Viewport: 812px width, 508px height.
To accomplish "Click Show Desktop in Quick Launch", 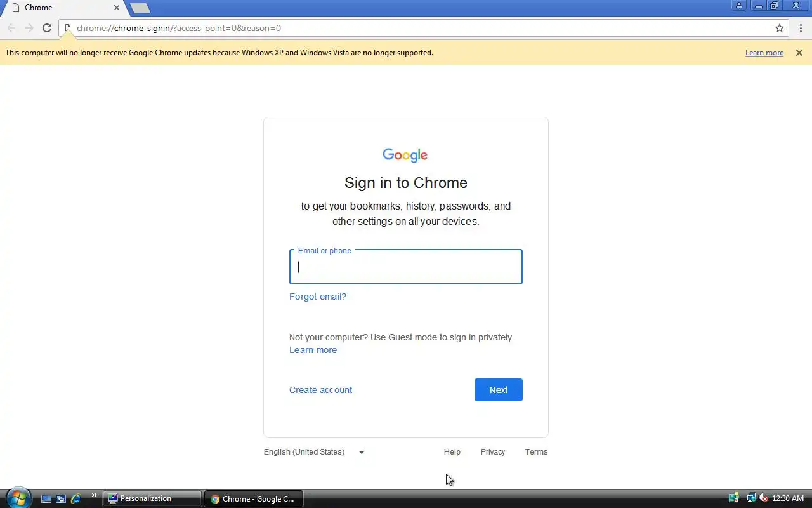I will [46, 499].
